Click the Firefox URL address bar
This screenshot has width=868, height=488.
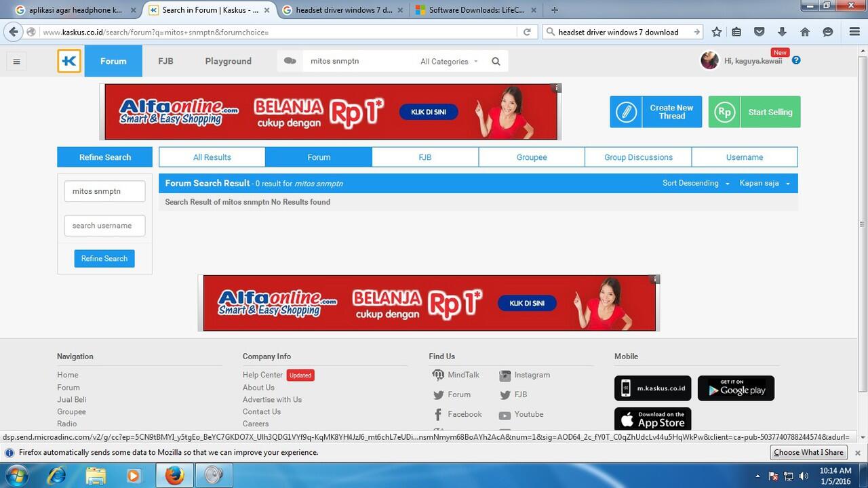[x=278, y=32]
